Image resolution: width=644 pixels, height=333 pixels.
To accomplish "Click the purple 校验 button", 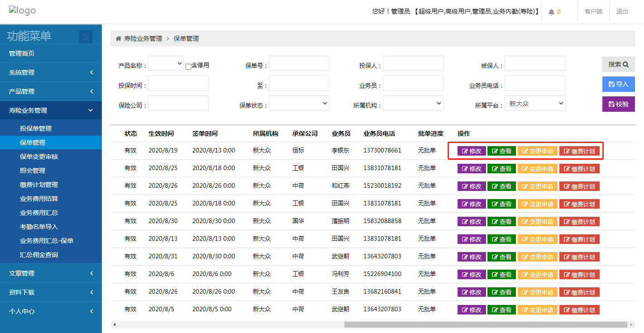I will click(618, 104).
